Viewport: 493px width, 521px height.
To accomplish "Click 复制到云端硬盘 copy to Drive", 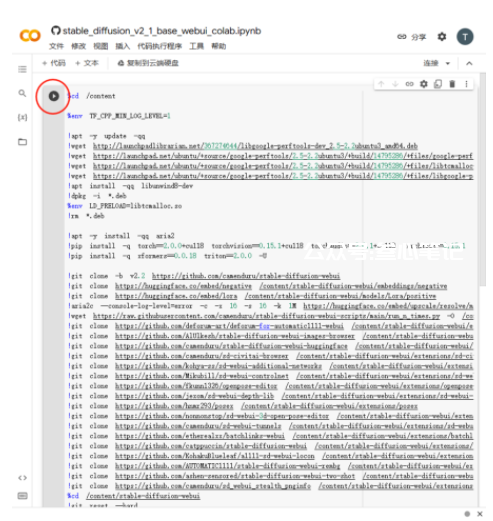I will click(148, 63).
